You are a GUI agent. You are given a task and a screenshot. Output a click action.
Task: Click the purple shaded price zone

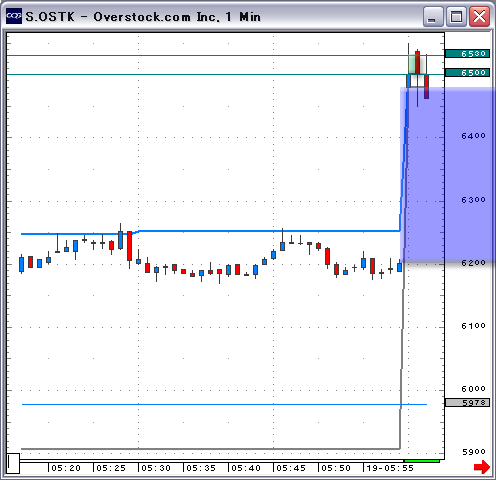tap(448, 174)
